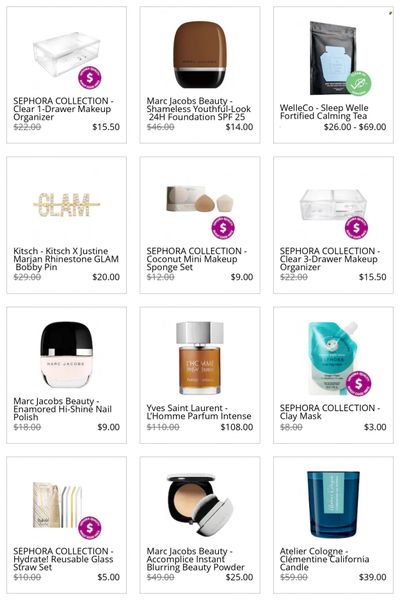
Task: Open Shameless Youthful-Look 24H Foundation title link
Action: (x=199, y=109)
